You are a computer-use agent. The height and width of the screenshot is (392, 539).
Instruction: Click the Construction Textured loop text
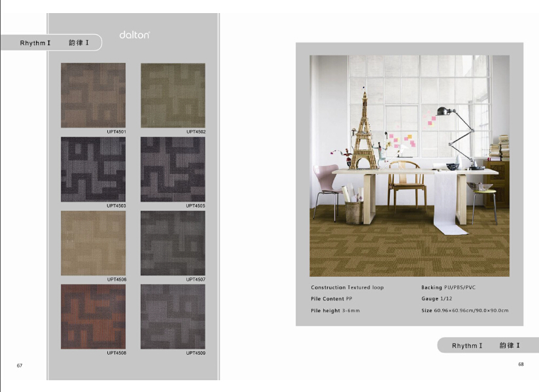tap(347, 288)
